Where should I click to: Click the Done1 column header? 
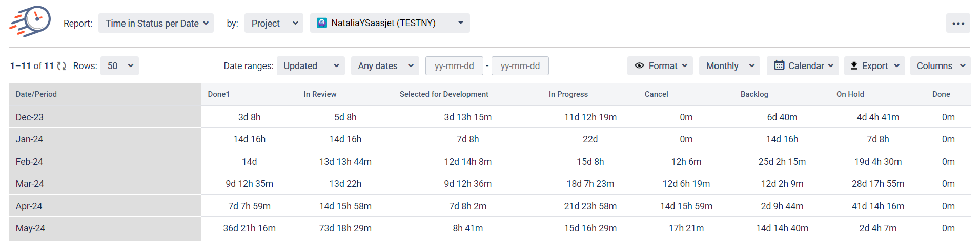point(219,94)
